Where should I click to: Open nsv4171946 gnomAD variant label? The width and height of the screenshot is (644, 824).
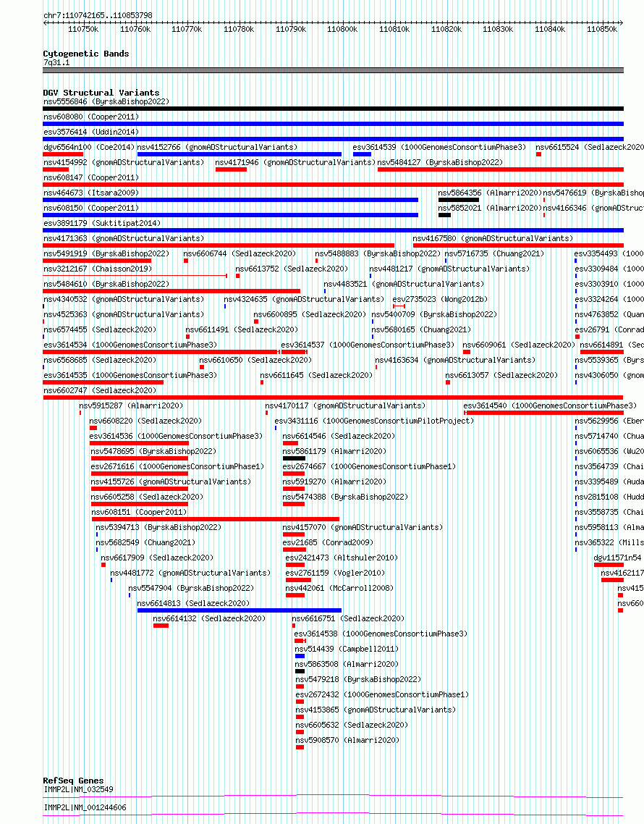pyautogui.click(x=295, y=162)
